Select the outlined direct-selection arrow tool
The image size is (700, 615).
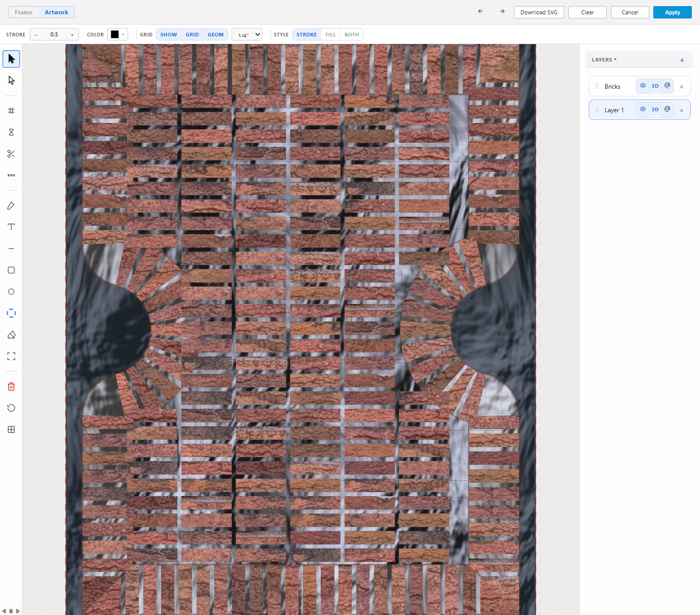11,80
